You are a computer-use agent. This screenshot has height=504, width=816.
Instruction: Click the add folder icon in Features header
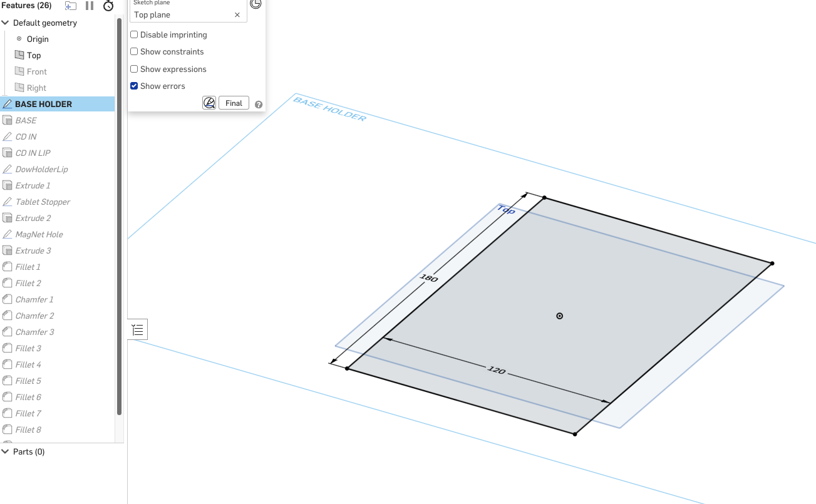[x=71, y=6]
